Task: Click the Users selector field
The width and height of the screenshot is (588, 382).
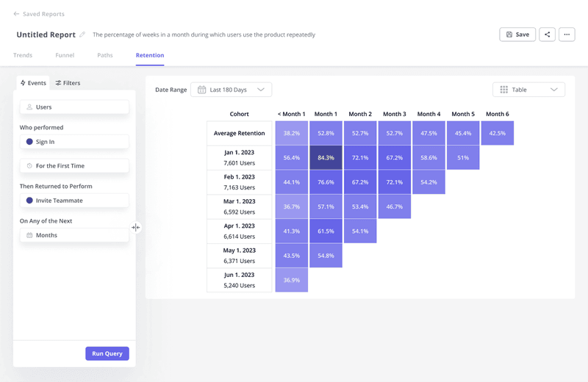Action: click(x=74, y=107)
